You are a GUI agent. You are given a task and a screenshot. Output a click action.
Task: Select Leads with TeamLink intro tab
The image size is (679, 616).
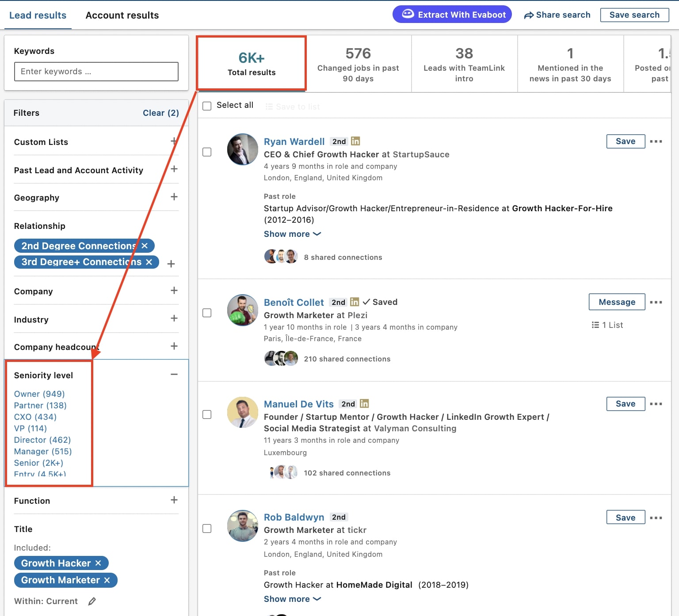pyautogui.click(x=464, y=64)
